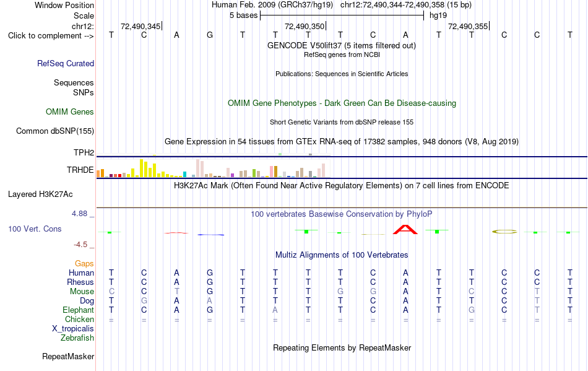Click the Human alignment row label
This screenshot has height=371, width=588.
tap(81, 273)
